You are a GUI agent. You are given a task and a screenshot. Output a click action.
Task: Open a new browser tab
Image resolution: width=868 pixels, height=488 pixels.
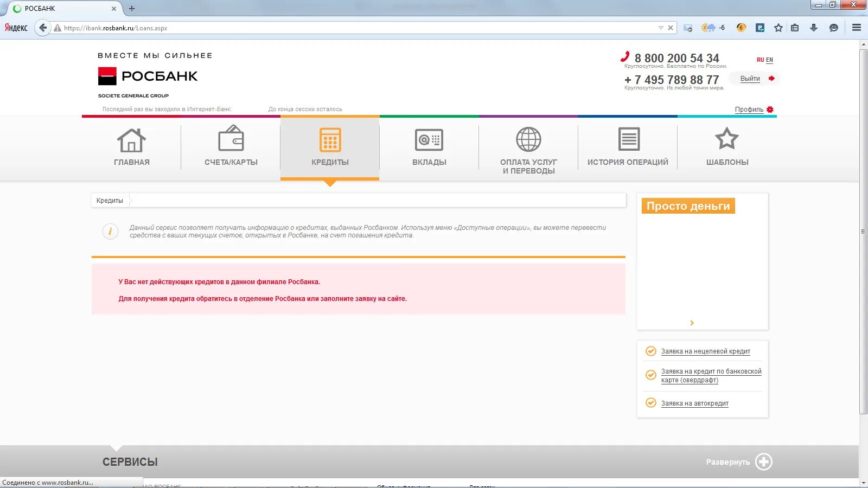click(132, 9)
